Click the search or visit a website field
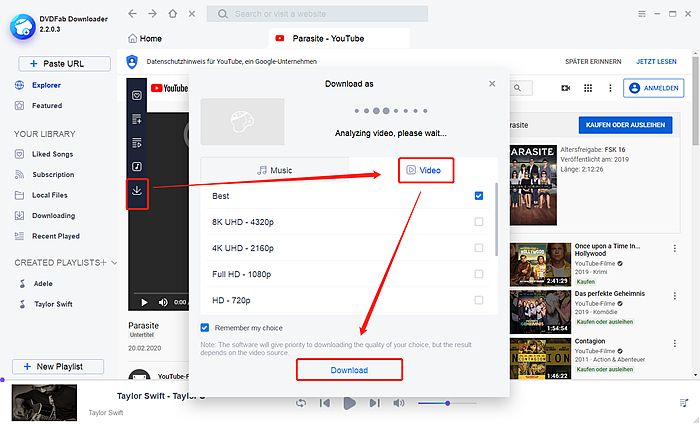Viewport: 700px width, 424px height. pos(317,14)
